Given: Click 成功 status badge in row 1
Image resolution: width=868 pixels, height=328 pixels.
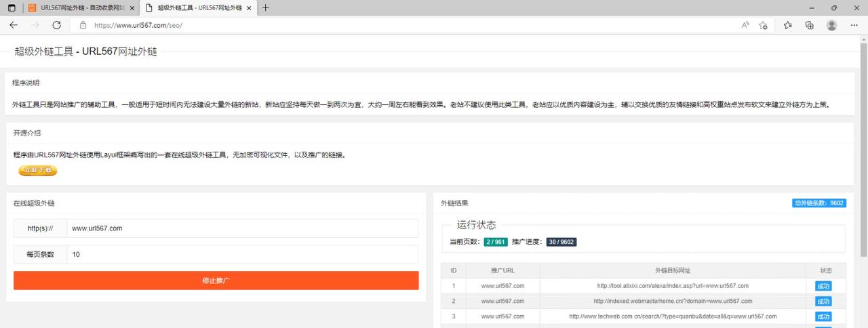Looking at the screenshot, I should (x=823, y=286).
